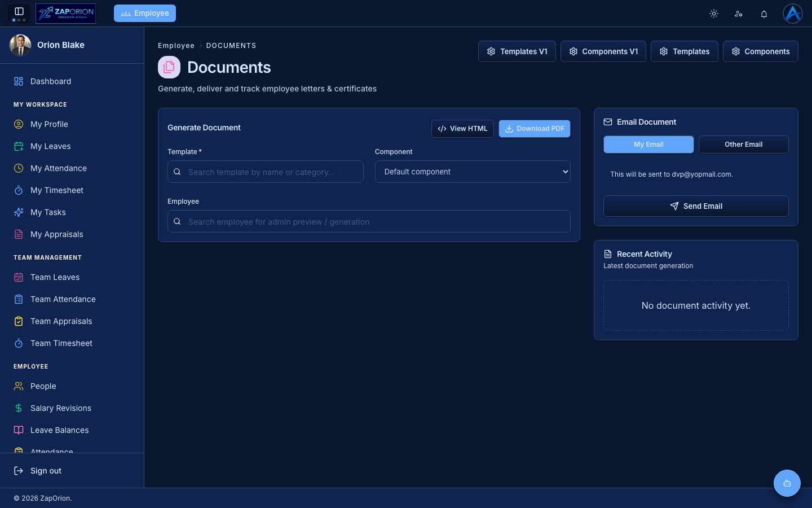Open notifications bell
This screenshot has width=812, height=508.
tap(764, 14)
